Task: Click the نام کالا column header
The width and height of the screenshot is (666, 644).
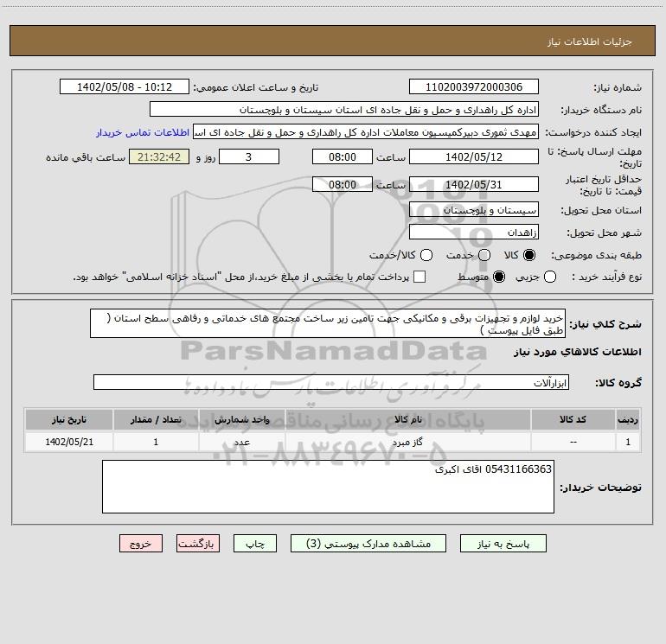Action: [407, 419]
